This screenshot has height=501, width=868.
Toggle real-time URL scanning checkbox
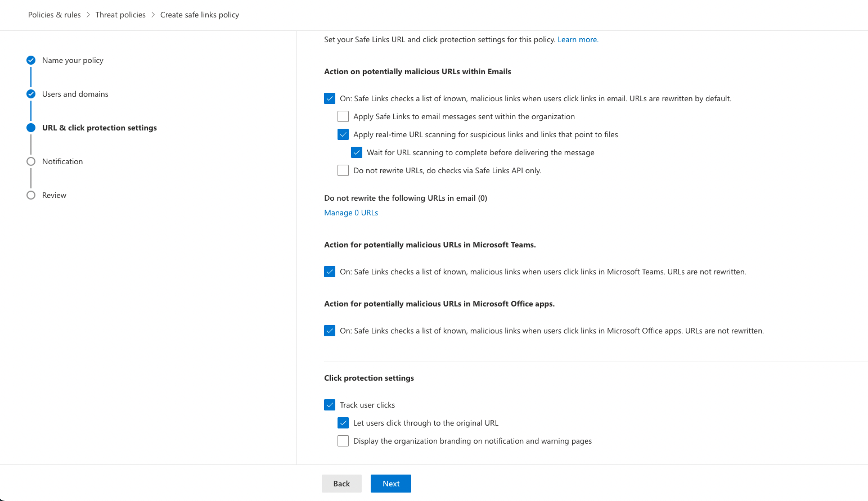click(x=343, y=134)
